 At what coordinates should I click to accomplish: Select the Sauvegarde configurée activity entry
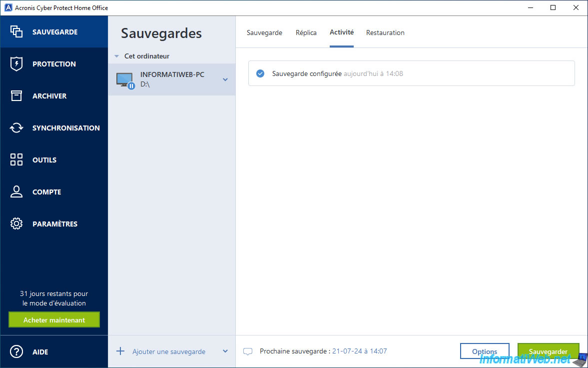tap(411, 73)
